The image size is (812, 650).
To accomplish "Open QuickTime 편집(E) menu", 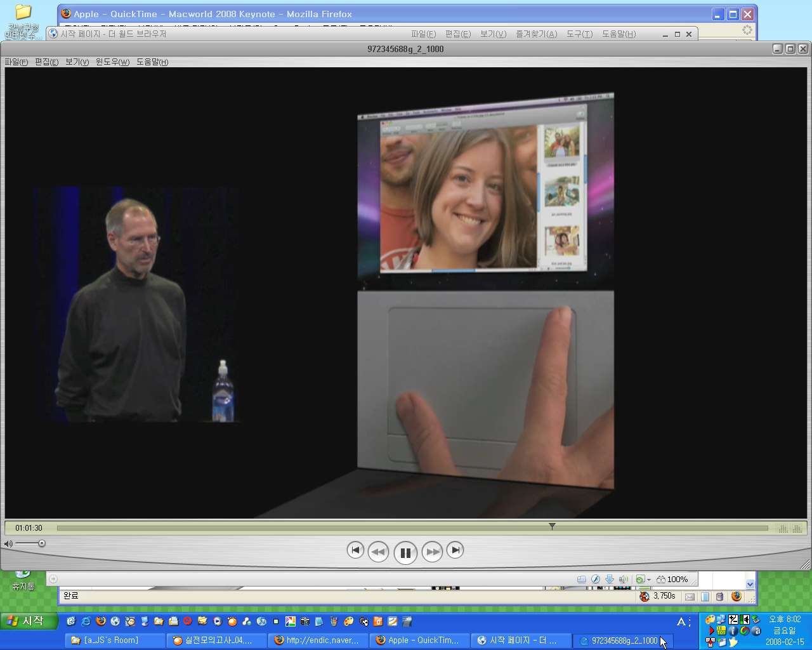I will [x=46, y=62].
